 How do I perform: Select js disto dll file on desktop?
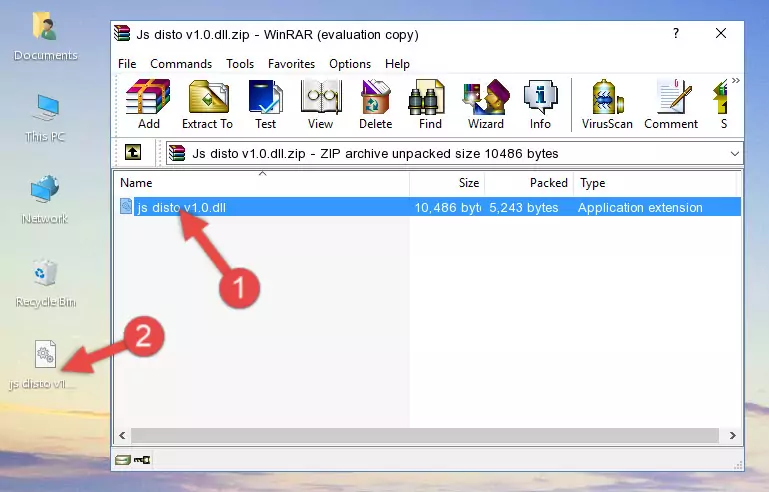click(43, 364)
